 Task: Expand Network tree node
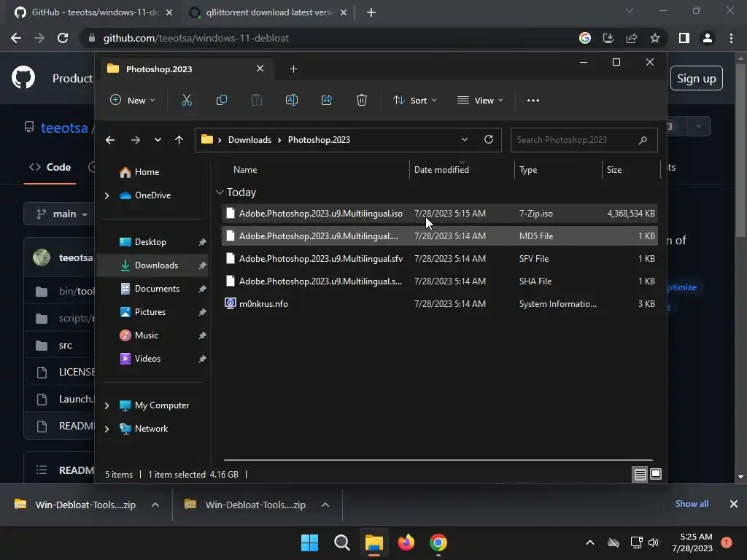tap(107, 429)
